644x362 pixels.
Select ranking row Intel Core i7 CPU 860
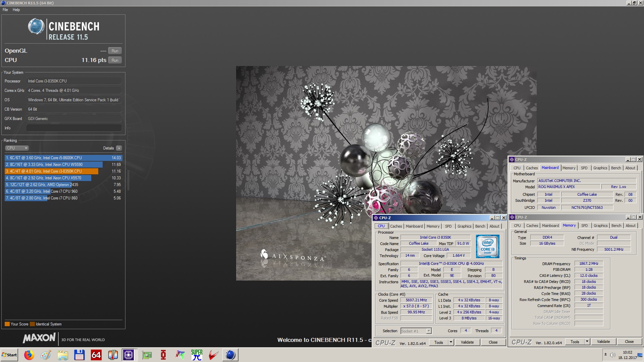[63, 198]
